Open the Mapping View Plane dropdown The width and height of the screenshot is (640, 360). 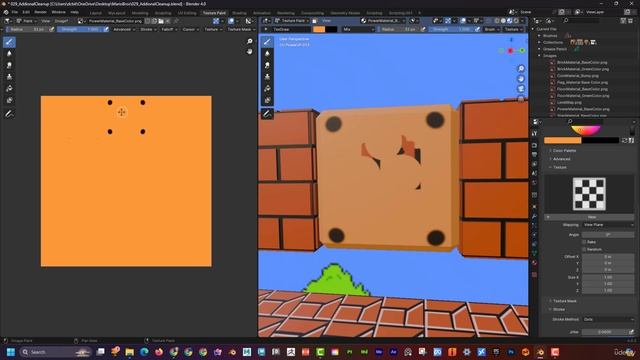(x=608, y=225)
